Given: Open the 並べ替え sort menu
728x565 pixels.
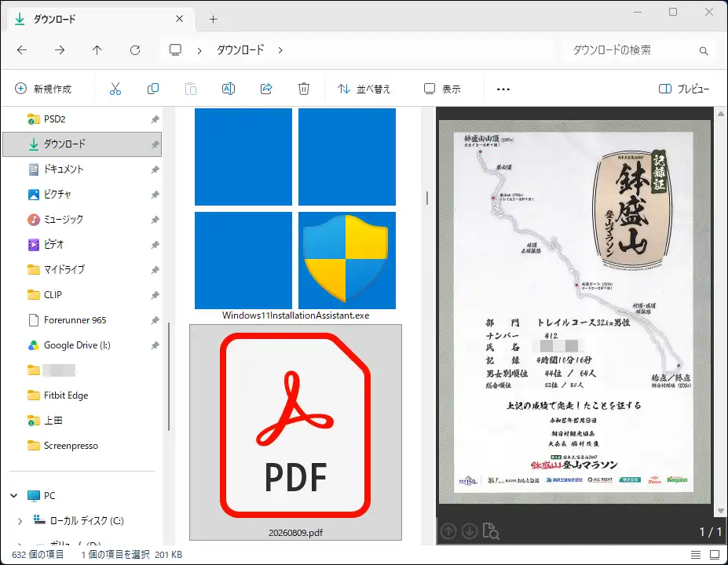Looking at the screenshot, I should tap(364, 89).
